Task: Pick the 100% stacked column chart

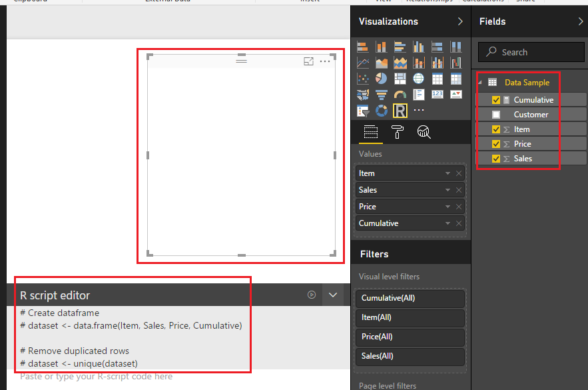Action: (456, 47)
